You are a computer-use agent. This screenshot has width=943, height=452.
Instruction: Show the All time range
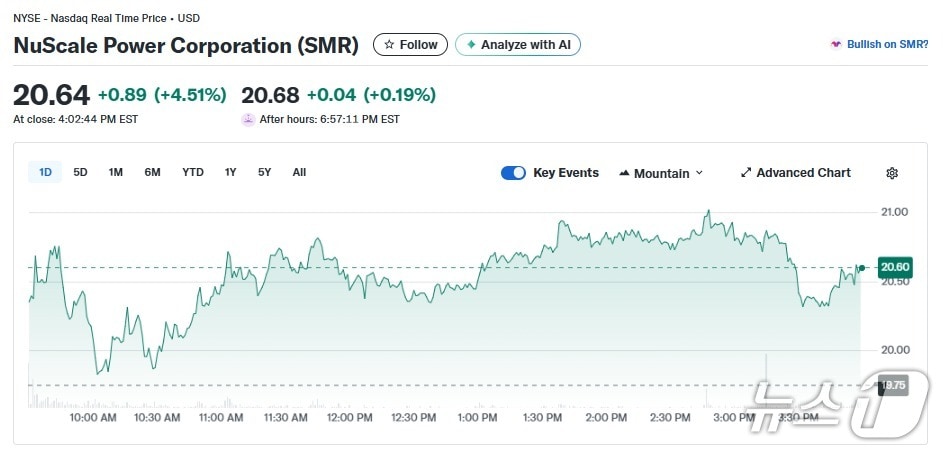299,172
